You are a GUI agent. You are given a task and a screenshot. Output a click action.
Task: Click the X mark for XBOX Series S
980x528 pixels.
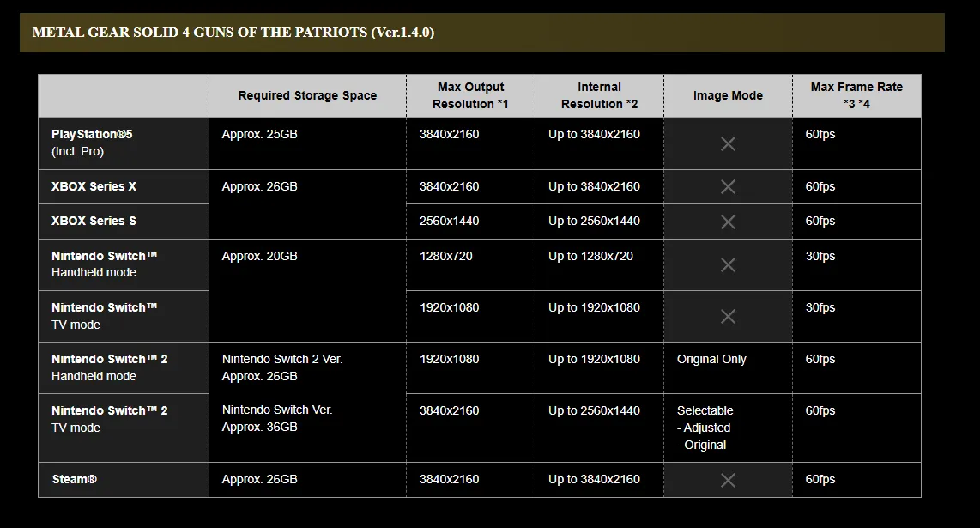(728, 222)
